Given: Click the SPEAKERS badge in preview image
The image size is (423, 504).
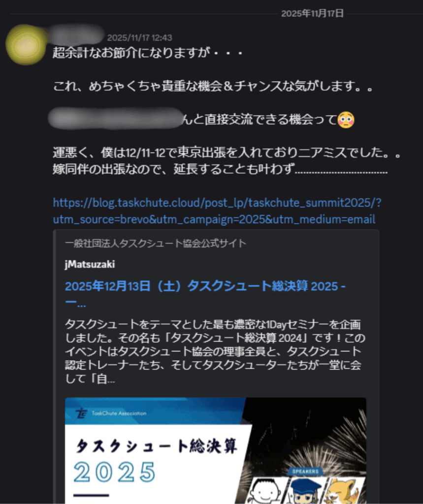Looking at the screenshot, I should tap(305, 471).
